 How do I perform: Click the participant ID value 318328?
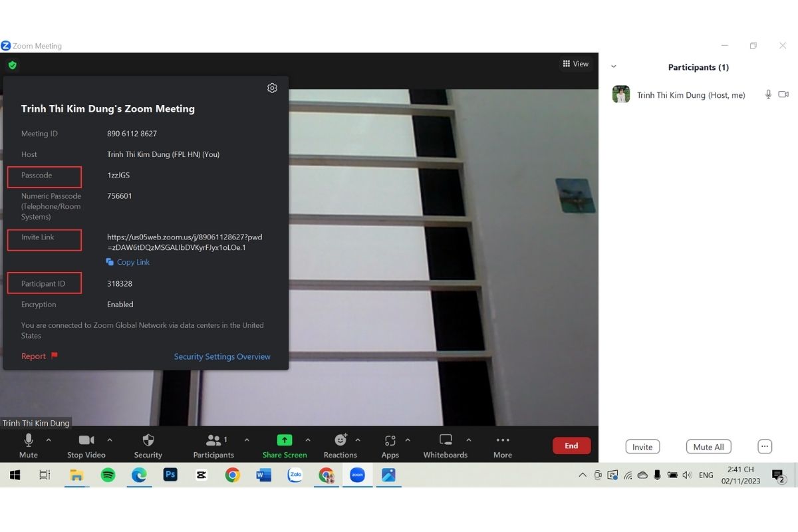coord(120,284)
